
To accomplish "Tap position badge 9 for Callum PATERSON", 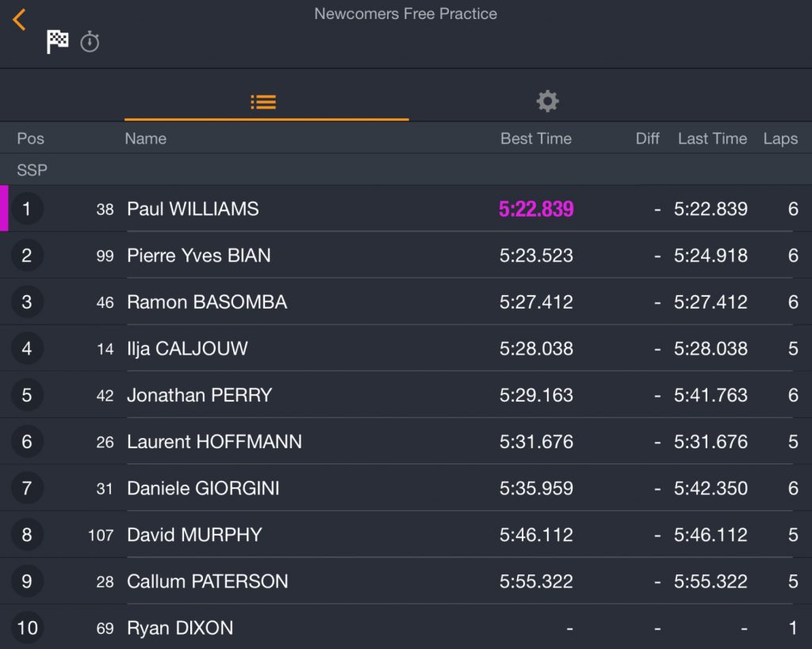I will [26, 581].
